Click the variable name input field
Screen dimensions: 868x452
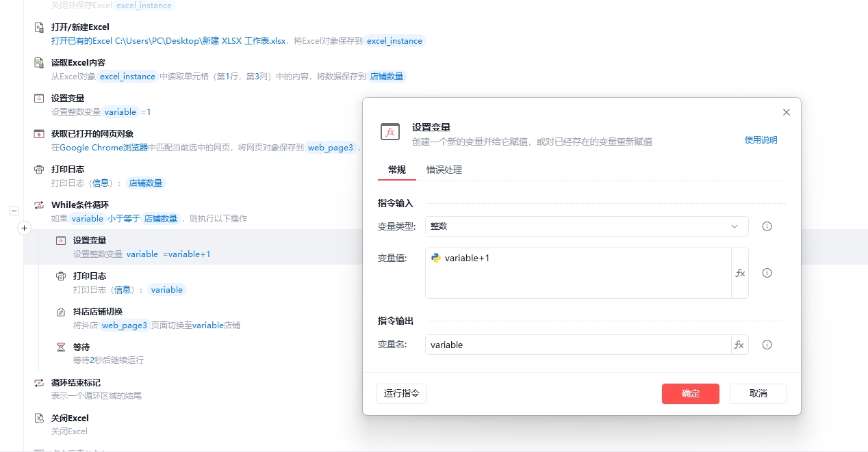click(x=578, y=345)
